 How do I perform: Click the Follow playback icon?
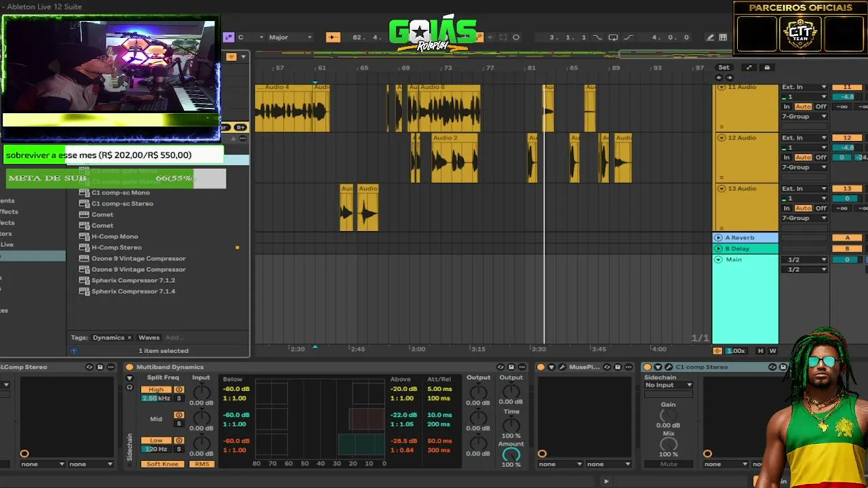332,37
